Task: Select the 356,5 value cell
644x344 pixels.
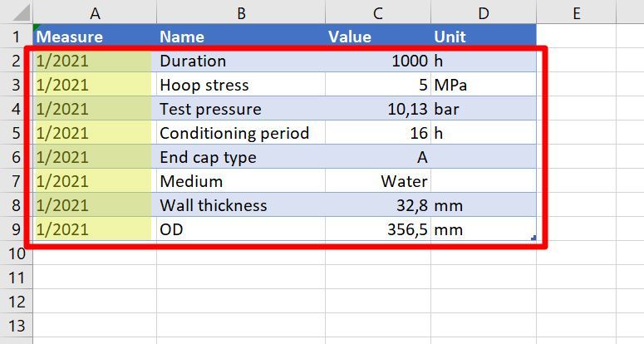Action: pyautogui.click(x=378, y=229)
